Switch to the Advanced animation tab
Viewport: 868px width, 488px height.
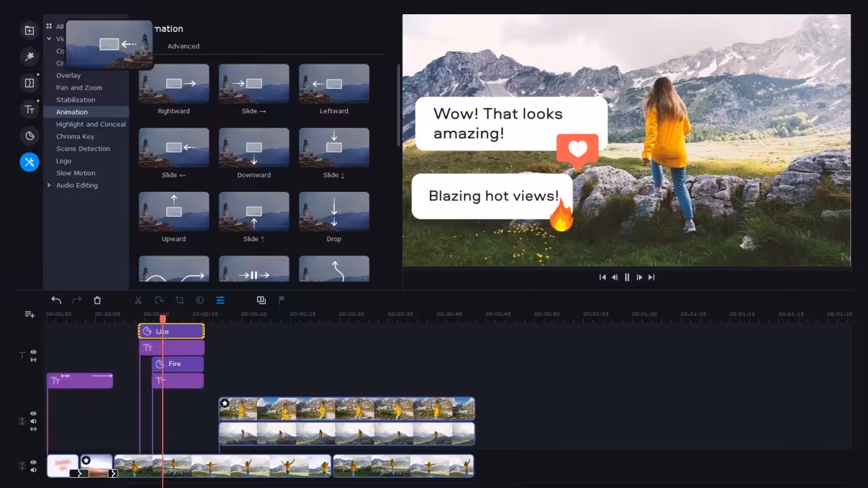click(x=183, y=46)
